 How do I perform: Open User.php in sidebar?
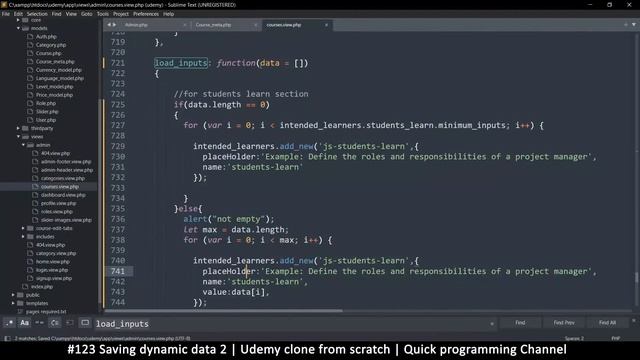(46, 120)
